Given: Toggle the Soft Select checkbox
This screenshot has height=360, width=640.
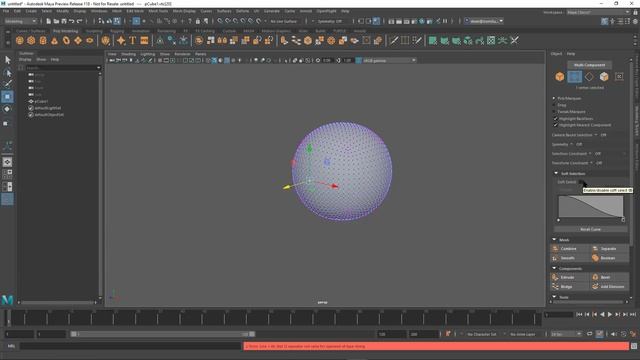Looking at the screenshot, I should coord(582,182).
